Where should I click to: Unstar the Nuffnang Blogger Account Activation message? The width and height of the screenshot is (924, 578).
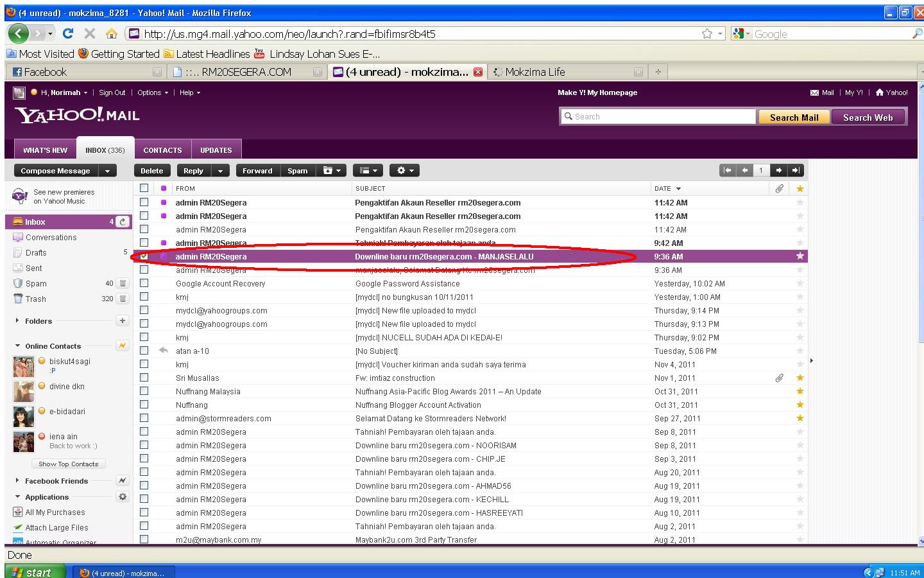coord(800,405)
